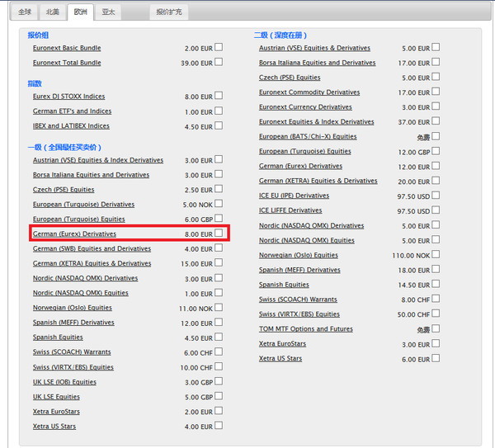495x448 pixels.
Task: Click the 指数 section heading
Action: point(35,83)
